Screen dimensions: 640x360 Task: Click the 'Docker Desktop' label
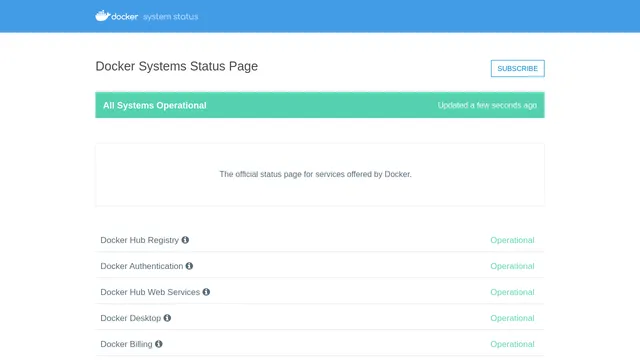(131, 318)
